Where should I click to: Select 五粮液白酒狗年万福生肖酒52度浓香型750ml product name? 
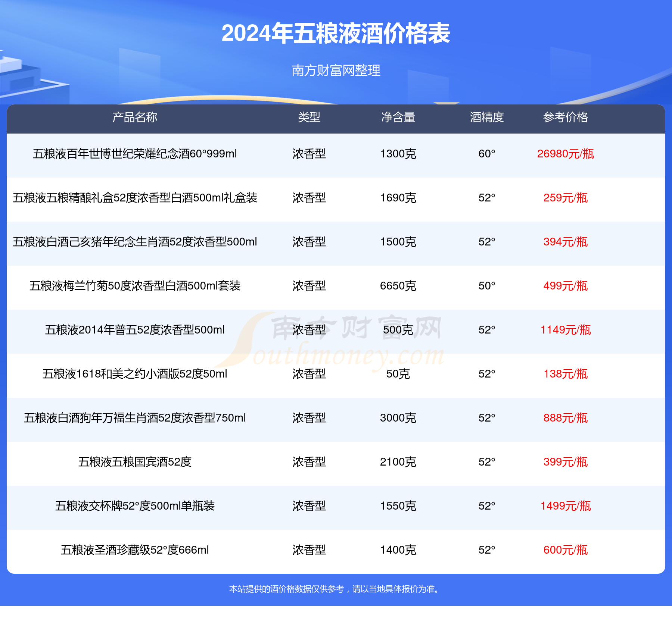point(135,418)
